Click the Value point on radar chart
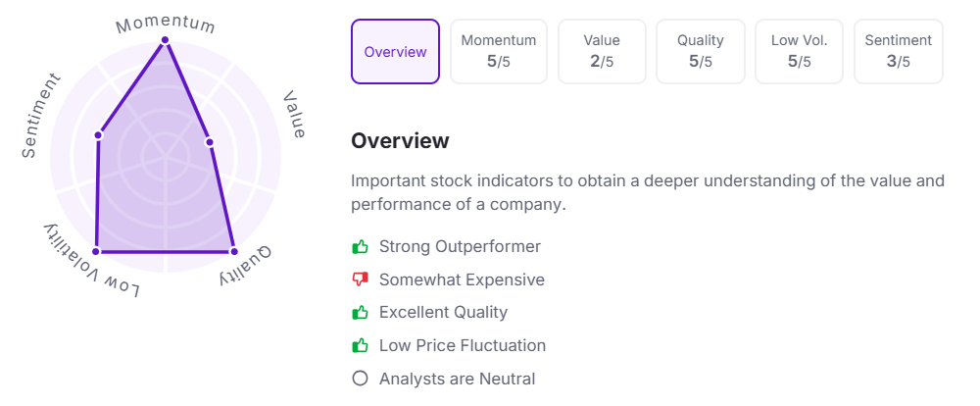Image resolution: width=980 pixels, height=406 pixels. click(209, 142)
